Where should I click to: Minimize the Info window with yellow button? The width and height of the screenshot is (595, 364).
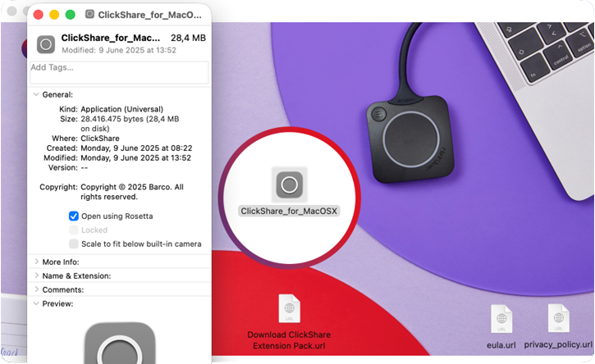click(x=54, y=15)
